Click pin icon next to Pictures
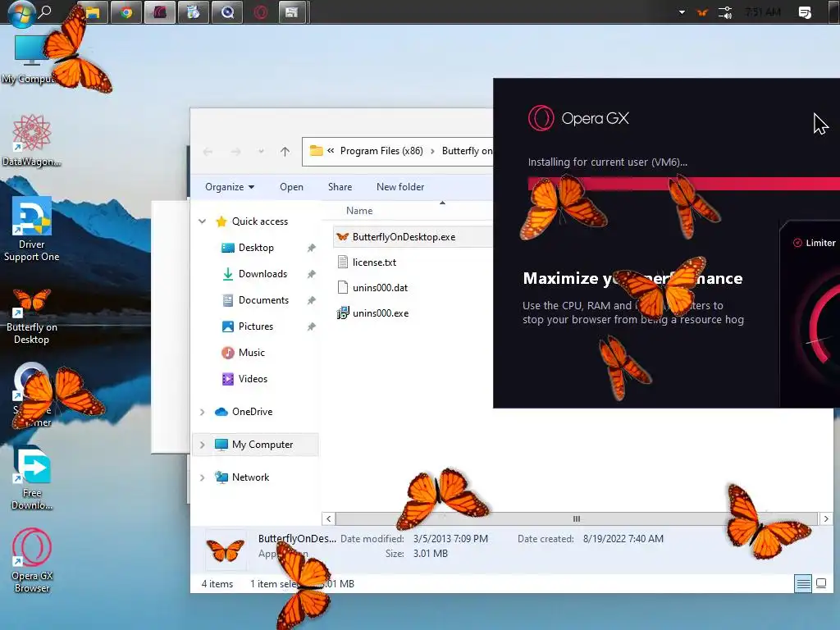 [x=311, y=326]
